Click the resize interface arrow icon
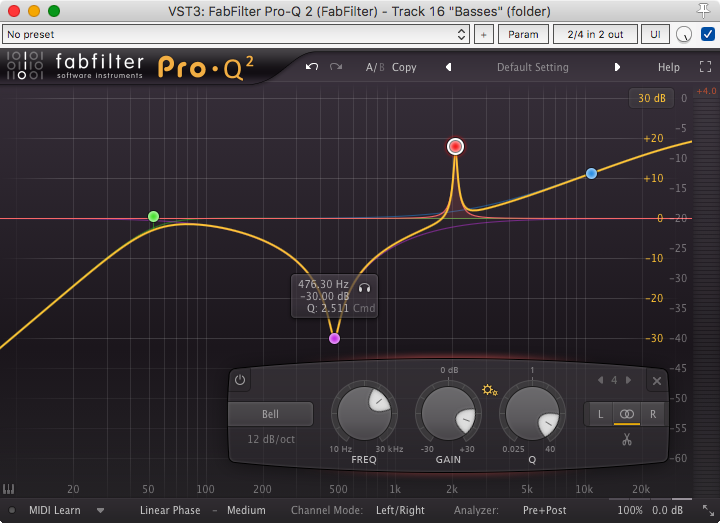The height and width of the screenshot is (523, 720). coord(708,510)
